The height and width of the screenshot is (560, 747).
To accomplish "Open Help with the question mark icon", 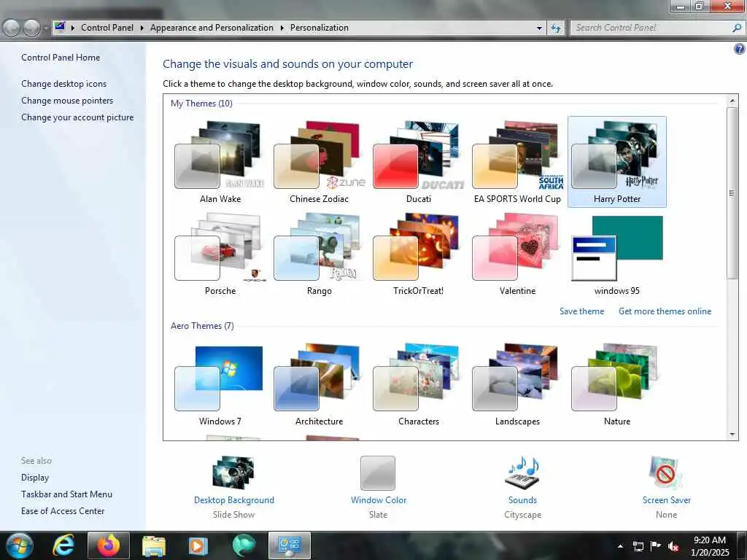I will click(740, 49).
